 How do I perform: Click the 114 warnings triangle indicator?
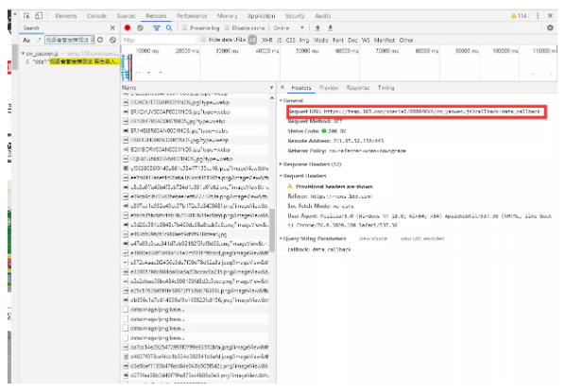[x=519, y=16]
